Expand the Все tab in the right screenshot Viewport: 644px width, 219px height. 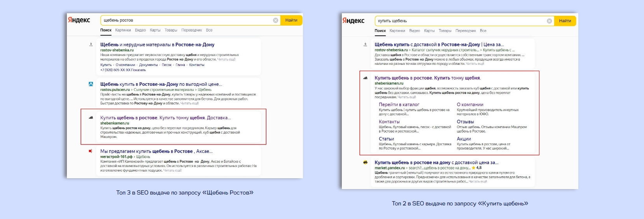click(483, 31)
